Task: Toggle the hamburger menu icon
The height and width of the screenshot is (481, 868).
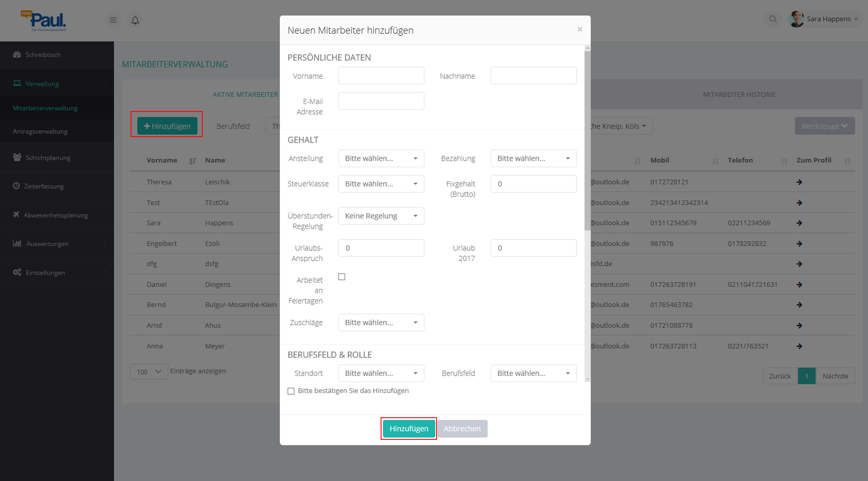Action: (x=113, y=20)
